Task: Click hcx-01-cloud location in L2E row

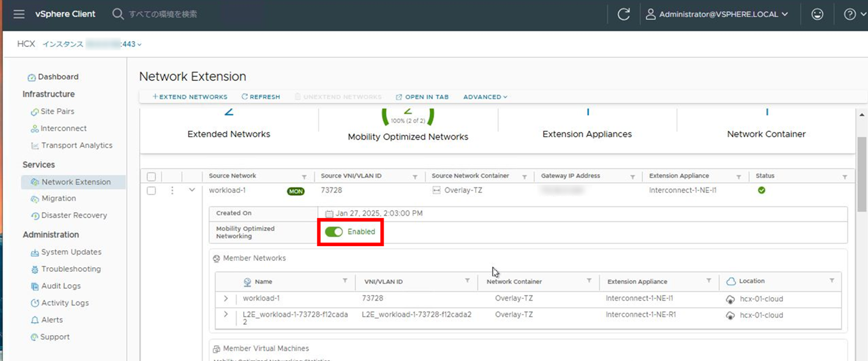Action: 761,315
